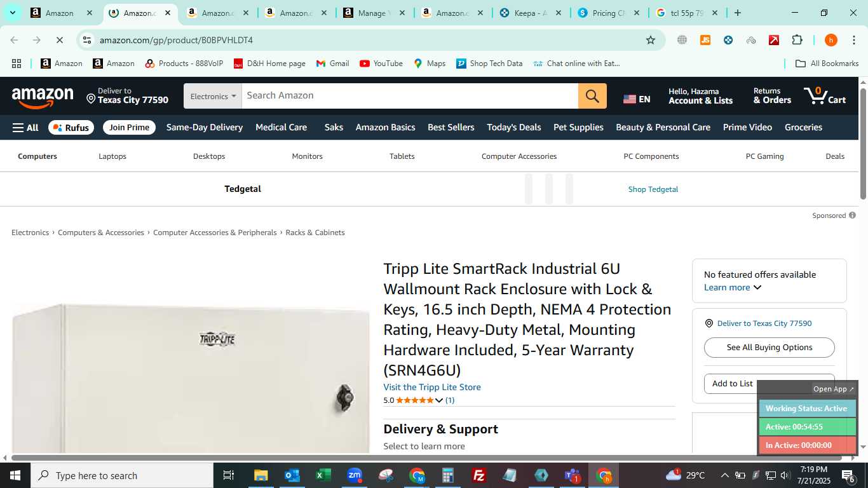Click the page vertical scrollbar thumb

[x=864, y=144]
